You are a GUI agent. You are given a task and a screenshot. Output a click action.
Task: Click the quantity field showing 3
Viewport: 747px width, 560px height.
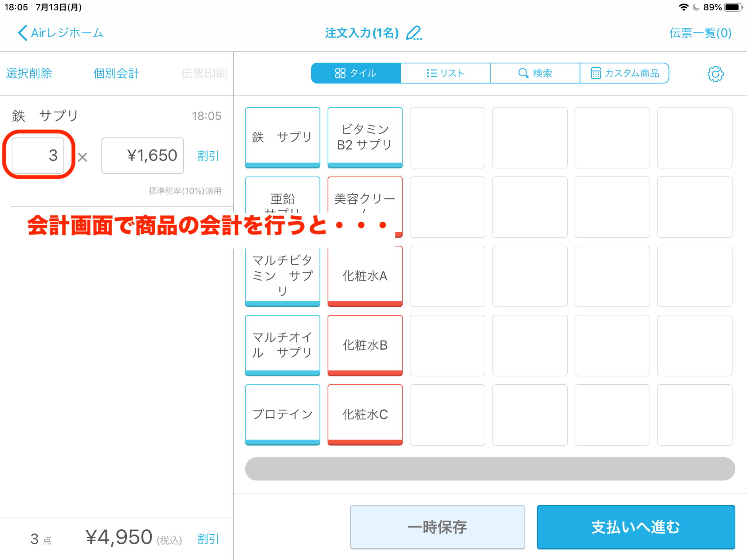coord(38,156)
